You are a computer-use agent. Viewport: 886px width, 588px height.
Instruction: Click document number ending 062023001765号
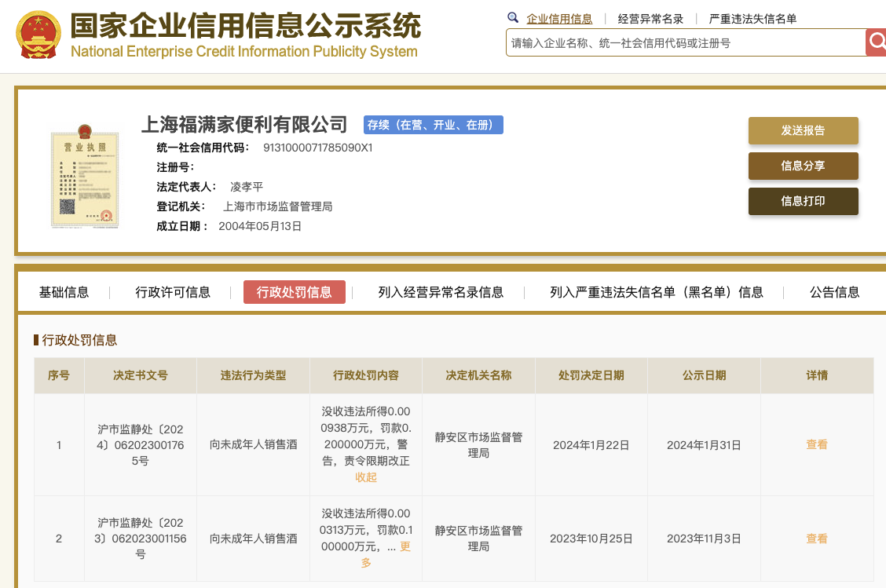(x=140, y=445)
